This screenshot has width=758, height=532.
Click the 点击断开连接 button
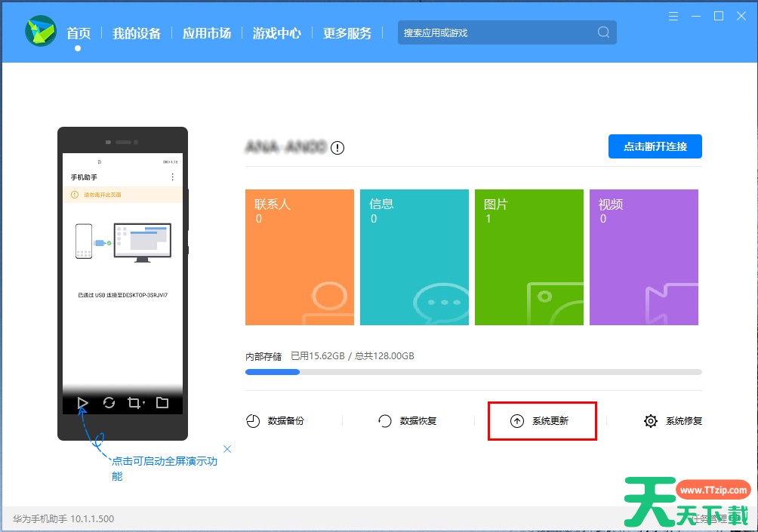click(655, 146)
